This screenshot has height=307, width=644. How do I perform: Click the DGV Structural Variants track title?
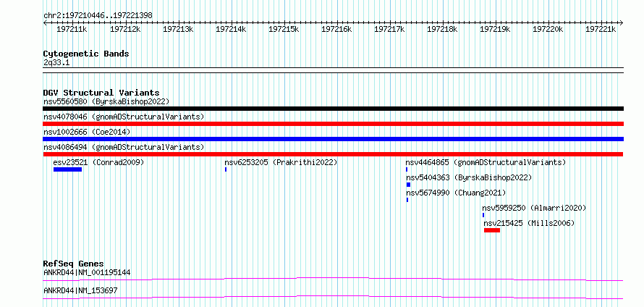click(x=101, y=93)
